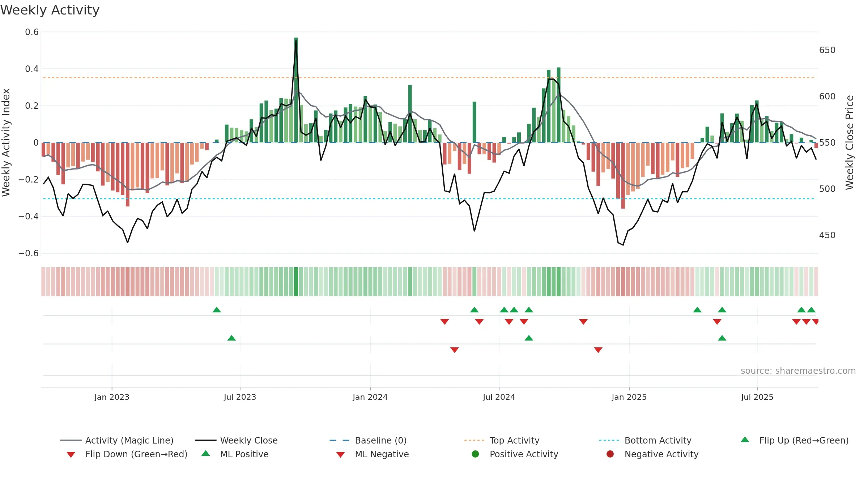Click the 650 price axis label

click(x=827, y=50)
